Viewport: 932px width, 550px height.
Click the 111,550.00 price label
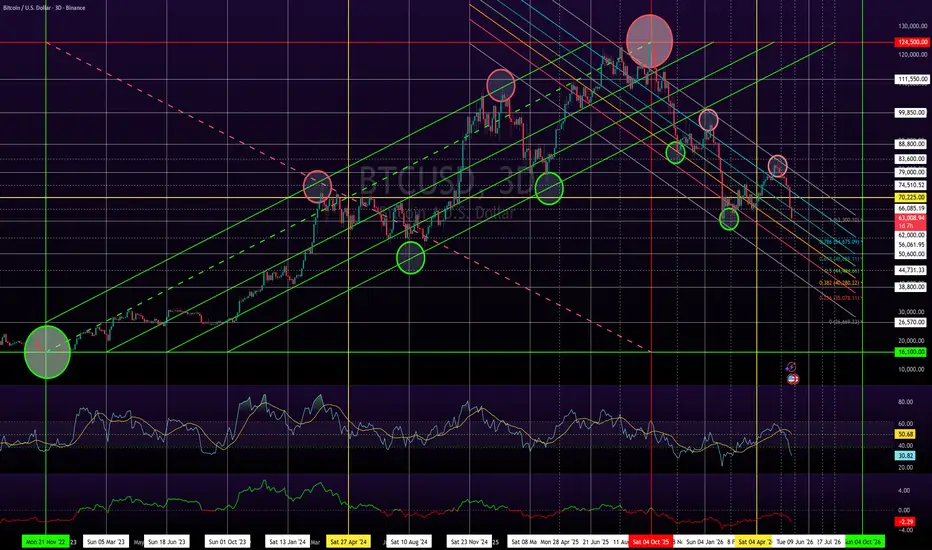pyautogui.click(x=912, y=79)
